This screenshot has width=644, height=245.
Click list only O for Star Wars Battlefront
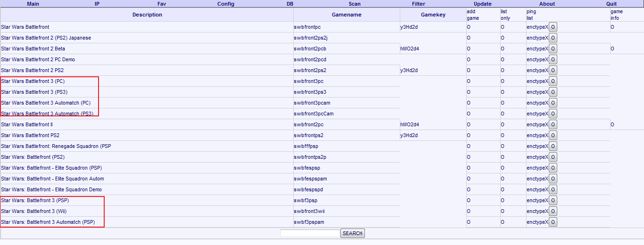(x=503, y=27)
